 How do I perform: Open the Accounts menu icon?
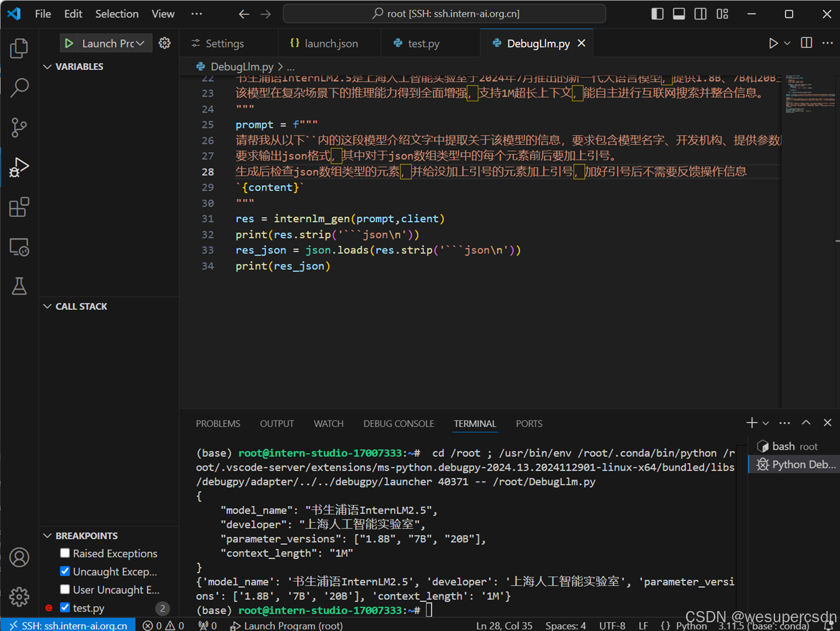pos(19,557)
